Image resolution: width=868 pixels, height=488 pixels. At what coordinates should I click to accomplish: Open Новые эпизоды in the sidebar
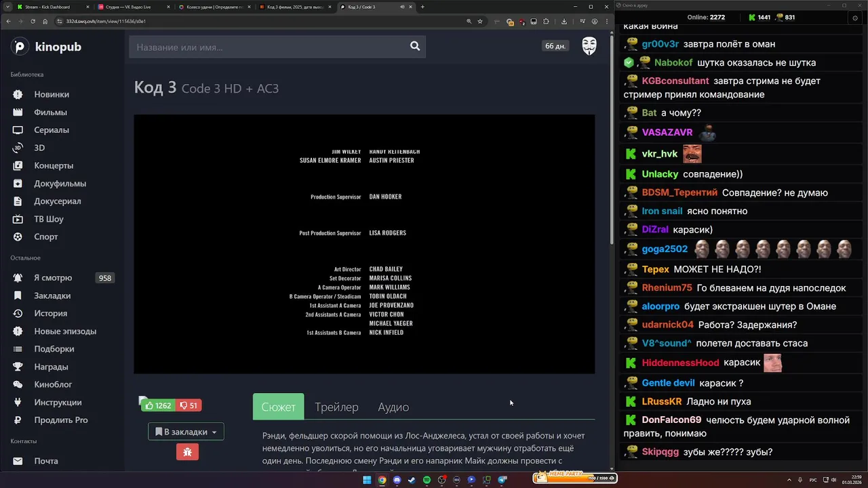65,331
